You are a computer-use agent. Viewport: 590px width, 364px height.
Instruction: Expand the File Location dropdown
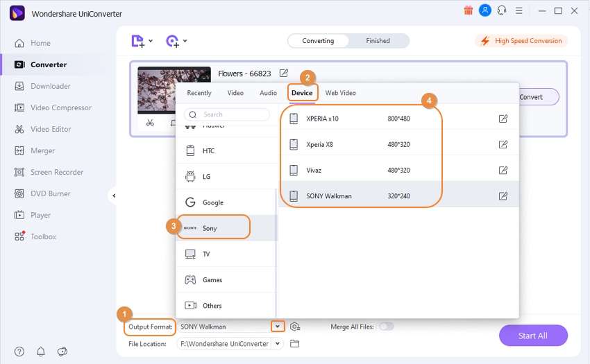point(278,344)
